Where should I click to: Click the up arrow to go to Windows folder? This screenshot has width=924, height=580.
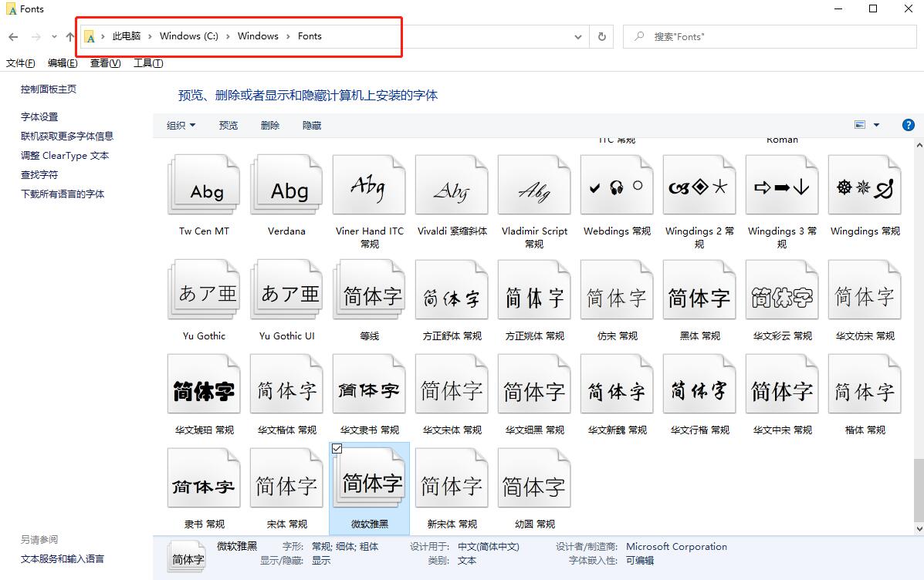(68, 36)
